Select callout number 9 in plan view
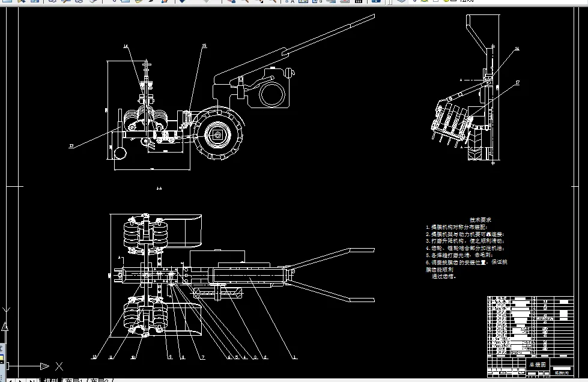This screenshot has width=588, height=382. [x=170, y=357]
